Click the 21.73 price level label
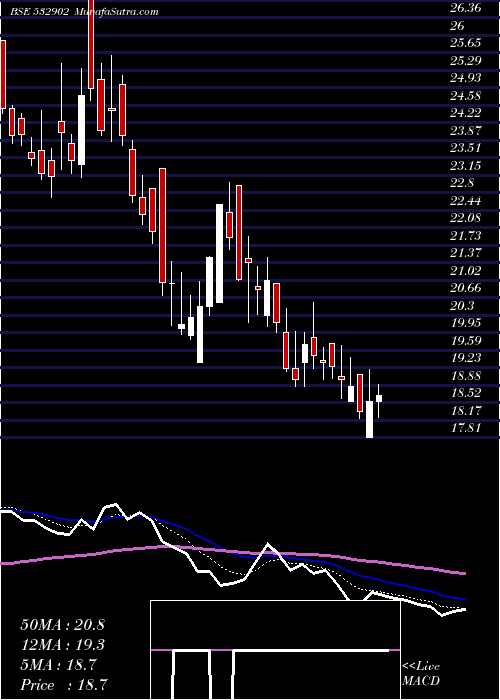 coord(466,236)
